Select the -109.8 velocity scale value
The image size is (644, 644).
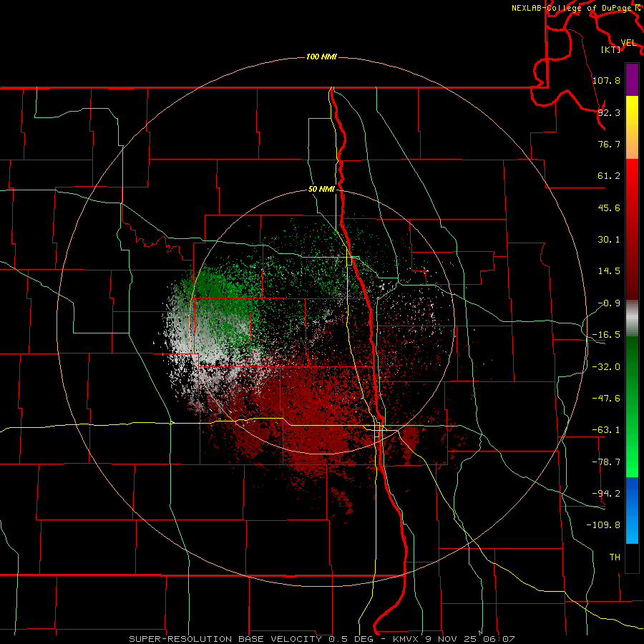[603, 525]
